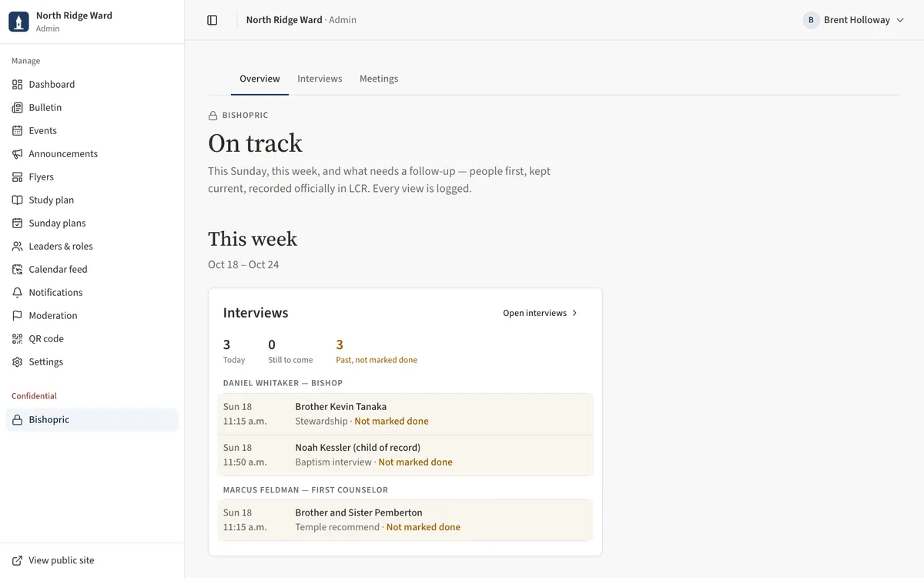Click the Flyers image icon
The width and height of the screenshot is (924, 578).
tap(18, 177)
